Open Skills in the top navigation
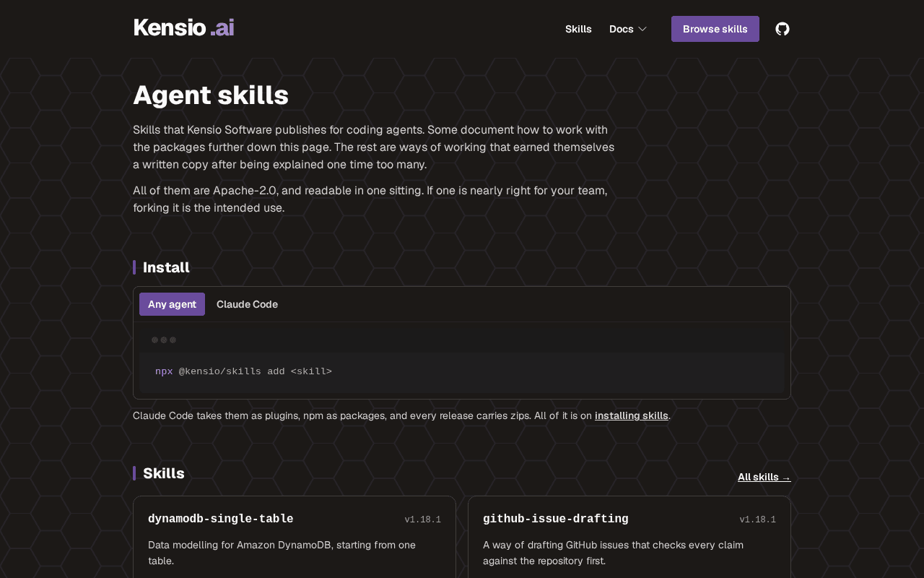924x578 pixels. tap(578, 29)
